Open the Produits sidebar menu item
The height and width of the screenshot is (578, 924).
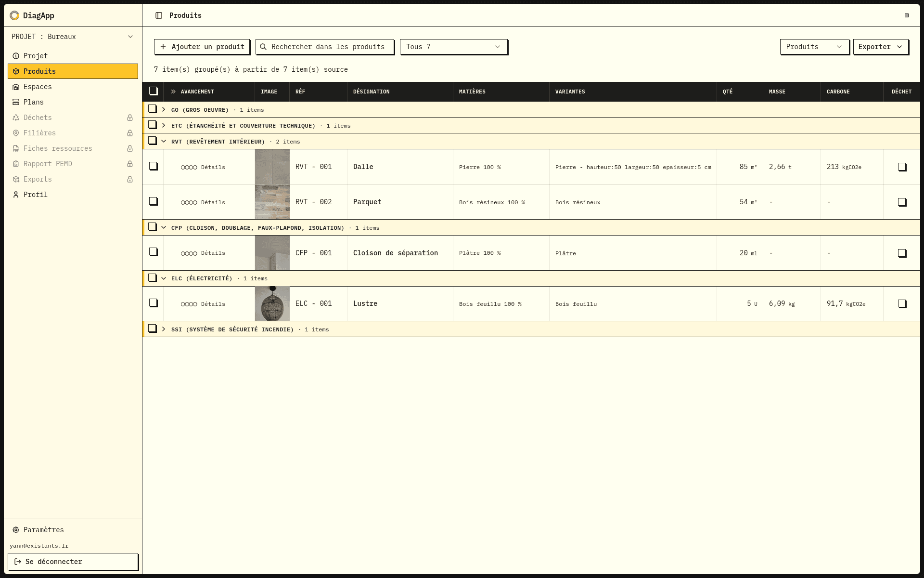[73, 71]
